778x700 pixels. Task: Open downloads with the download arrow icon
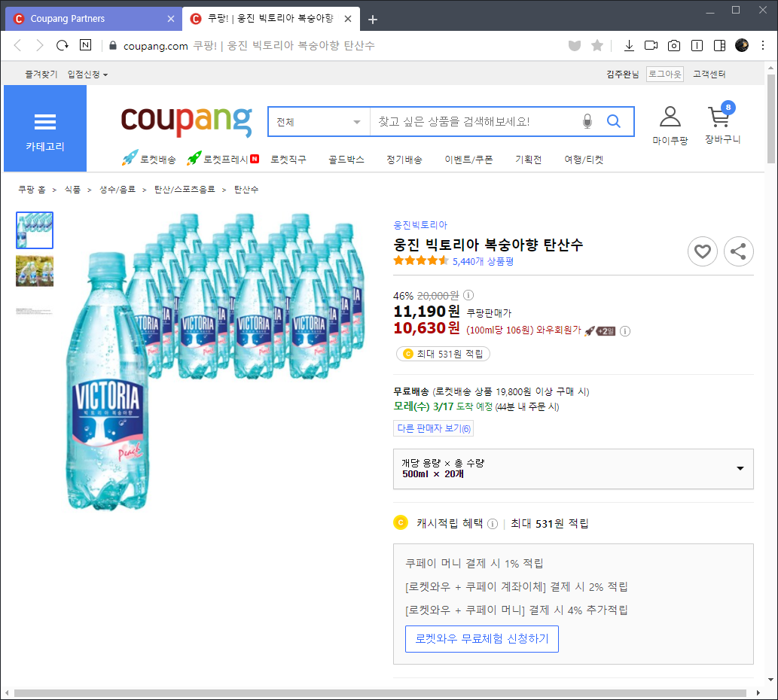click(x=629, y=46)
